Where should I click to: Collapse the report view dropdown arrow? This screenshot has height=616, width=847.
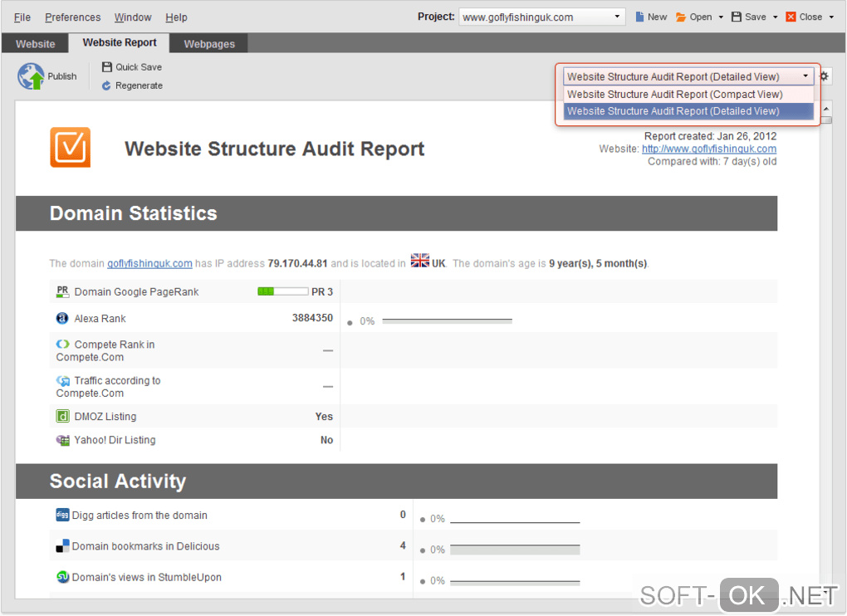tap(805, 76)
